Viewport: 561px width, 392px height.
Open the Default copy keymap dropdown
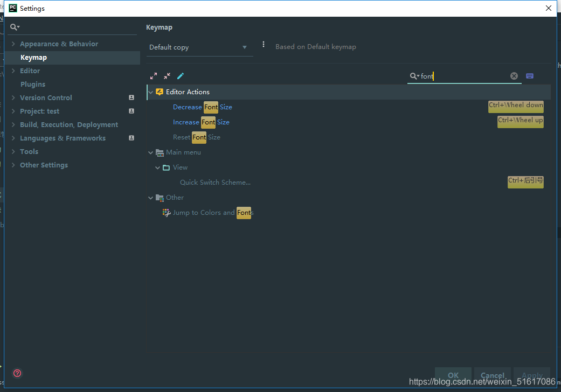[199, 47]
